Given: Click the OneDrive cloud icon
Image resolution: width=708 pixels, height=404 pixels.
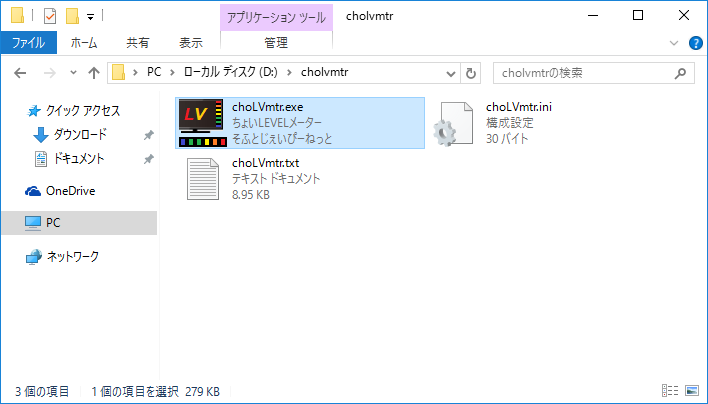Looking at the screenshot, I should [33, 191].
